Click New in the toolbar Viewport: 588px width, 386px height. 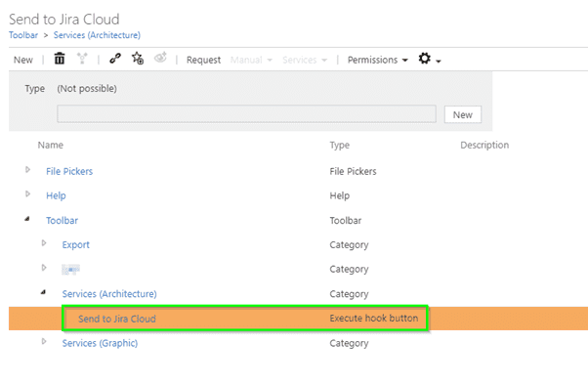[23, 60]
